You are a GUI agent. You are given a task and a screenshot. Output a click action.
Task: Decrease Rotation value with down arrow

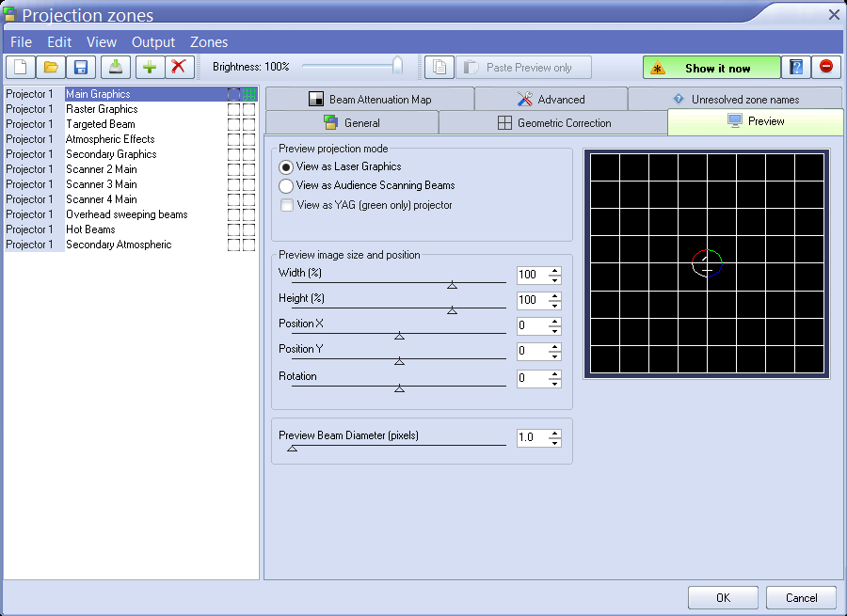pyautogui.click(x=555, y=384)
